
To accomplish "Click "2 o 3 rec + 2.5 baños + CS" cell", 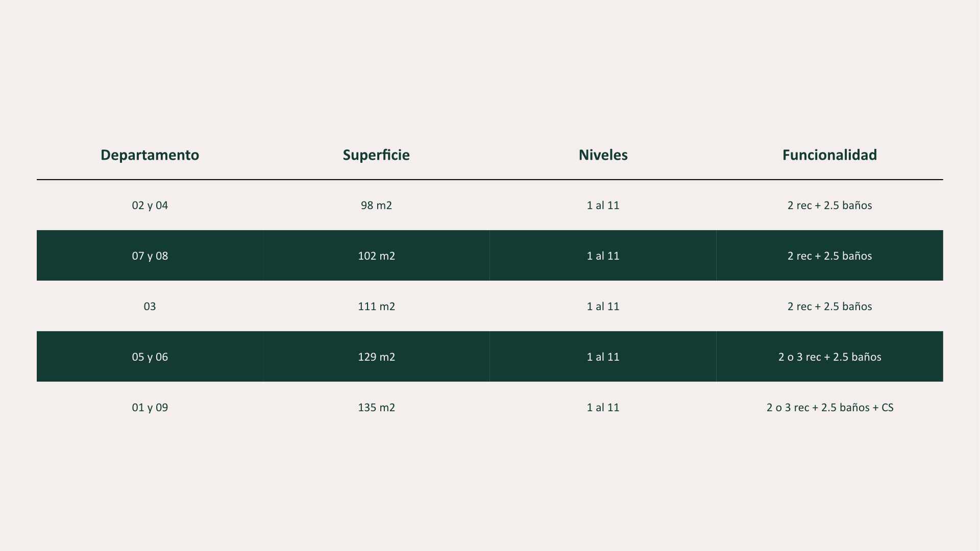I will 829,407.
